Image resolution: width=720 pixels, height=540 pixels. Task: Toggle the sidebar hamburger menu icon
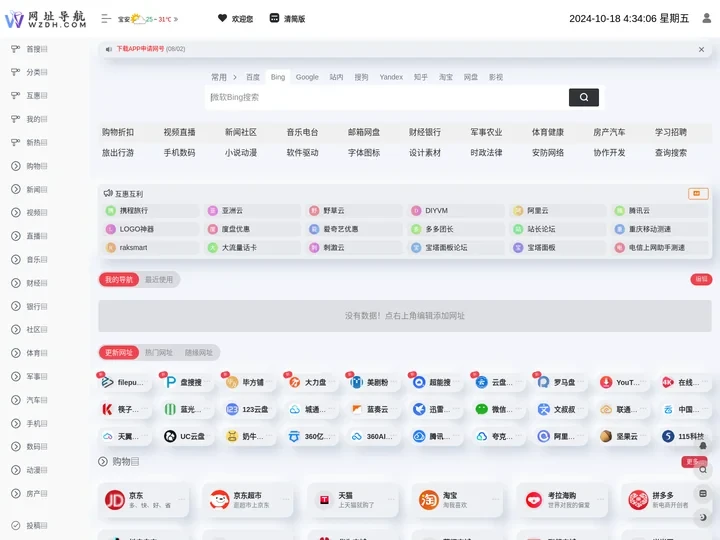106,18
